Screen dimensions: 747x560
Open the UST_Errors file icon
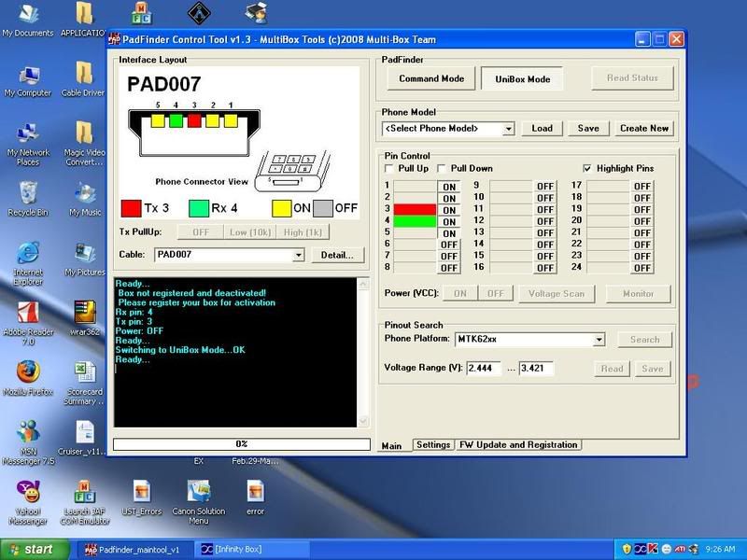click(x=142, y=498)
